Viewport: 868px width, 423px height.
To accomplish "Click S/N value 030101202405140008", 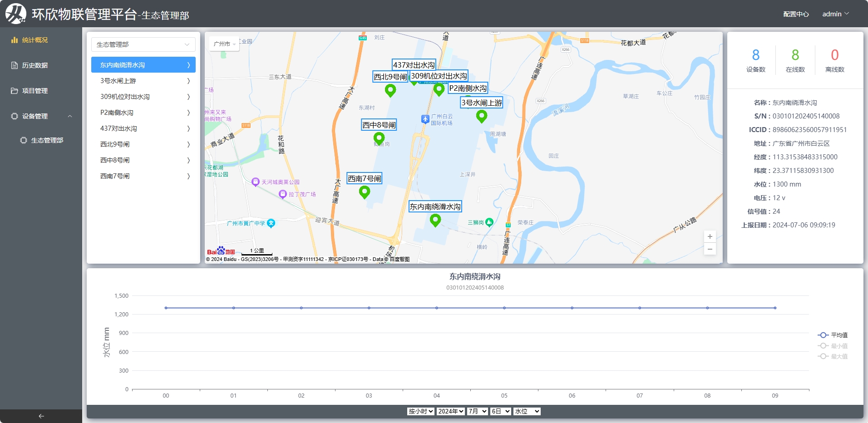I will coord(806,116).
